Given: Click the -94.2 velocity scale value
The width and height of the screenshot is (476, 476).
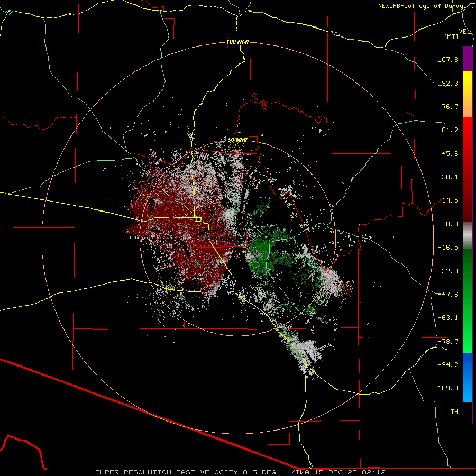Looking at the screenshot, I should coord(448,365).
